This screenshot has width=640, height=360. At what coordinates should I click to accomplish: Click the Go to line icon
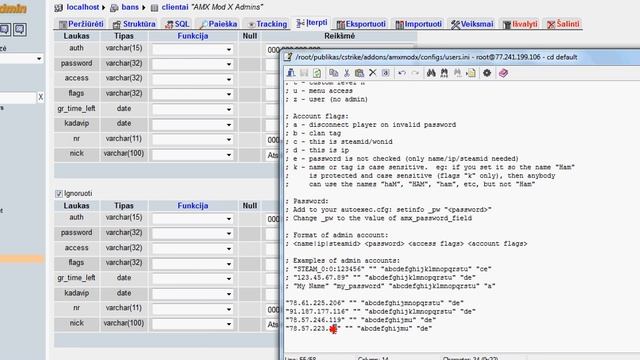click(x=471, y=73)
